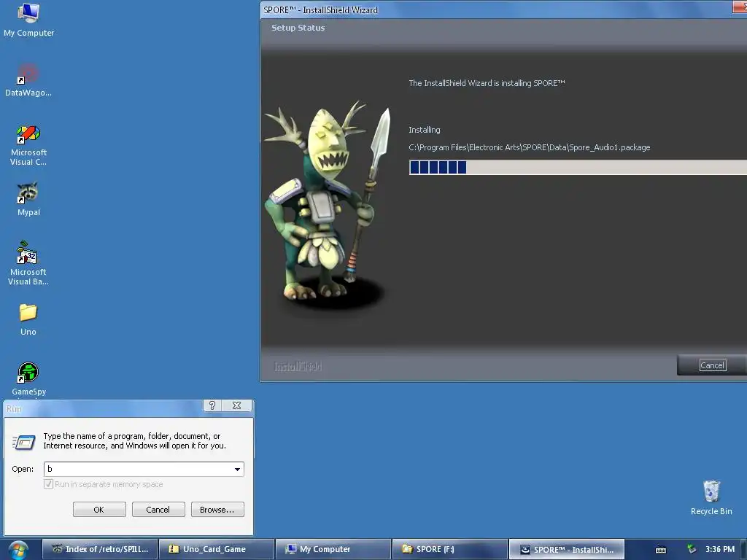The image size is (747, 560).
Task: Click OK in the Run dialog
Action: pyautogui.click(x=99, y=510)
